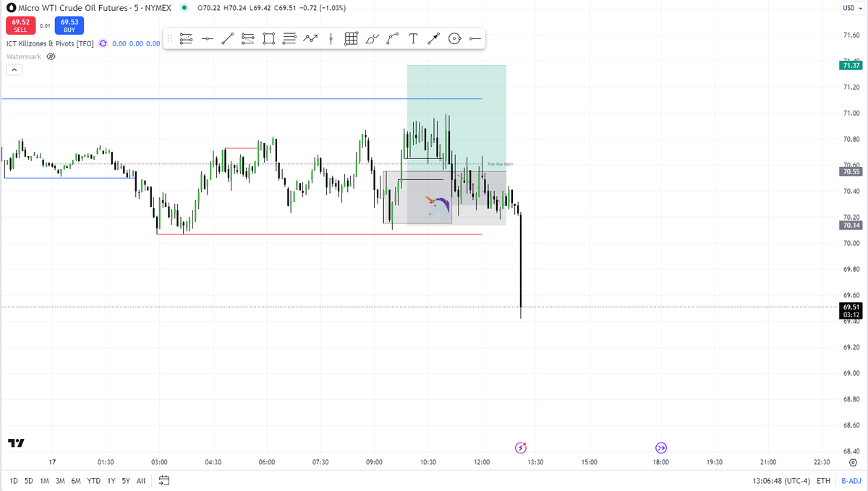868x491 pixels.
Task: Click the first 0.00 value after ICT Killzones
Action: pos(118,43)
